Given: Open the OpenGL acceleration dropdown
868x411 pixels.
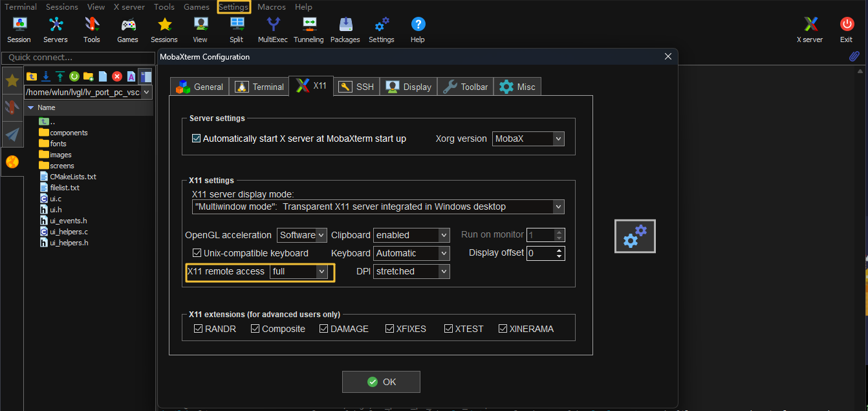Looking at the screenshot, I should 302,235.
